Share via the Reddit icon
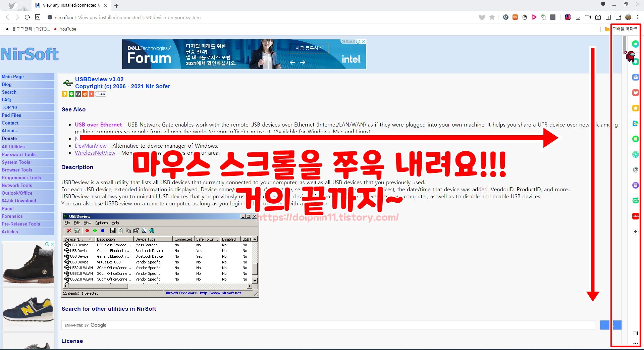 pyautogui.click(x=85, y=94)
